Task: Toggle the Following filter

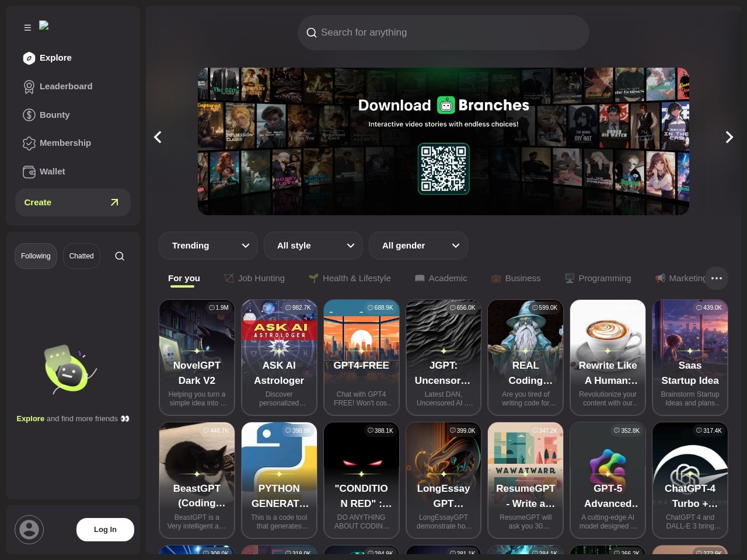Action: [x=36, y=256]
